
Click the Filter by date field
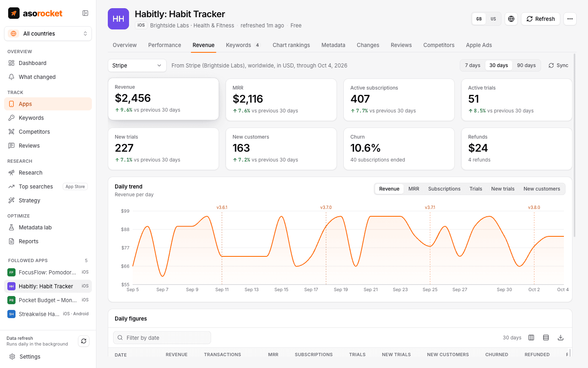(162, 338)
